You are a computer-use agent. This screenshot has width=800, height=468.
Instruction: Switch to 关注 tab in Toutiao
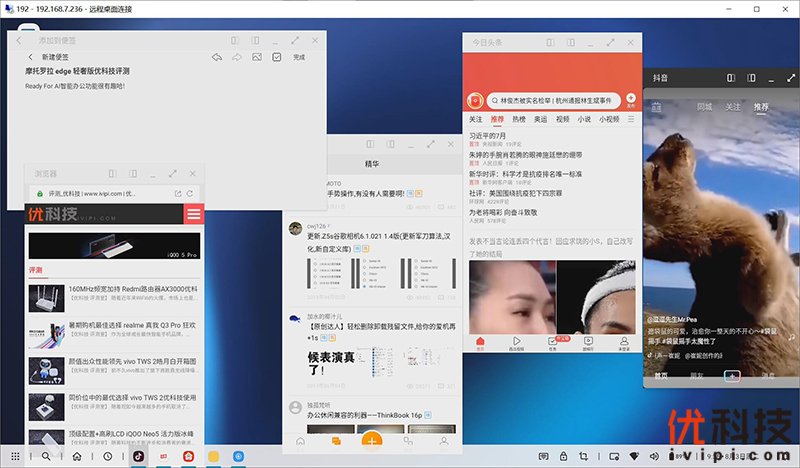476,119
